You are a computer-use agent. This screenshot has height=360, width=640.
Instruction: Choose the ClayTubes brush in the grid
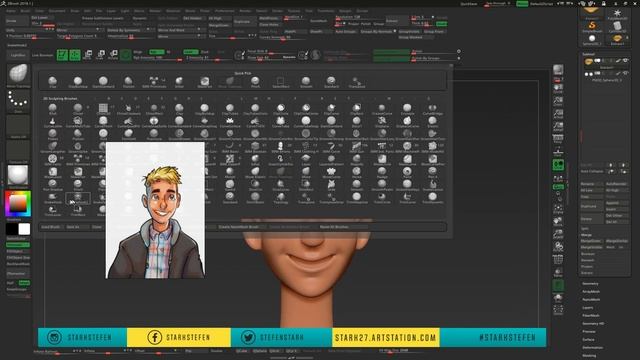point(230,109)
